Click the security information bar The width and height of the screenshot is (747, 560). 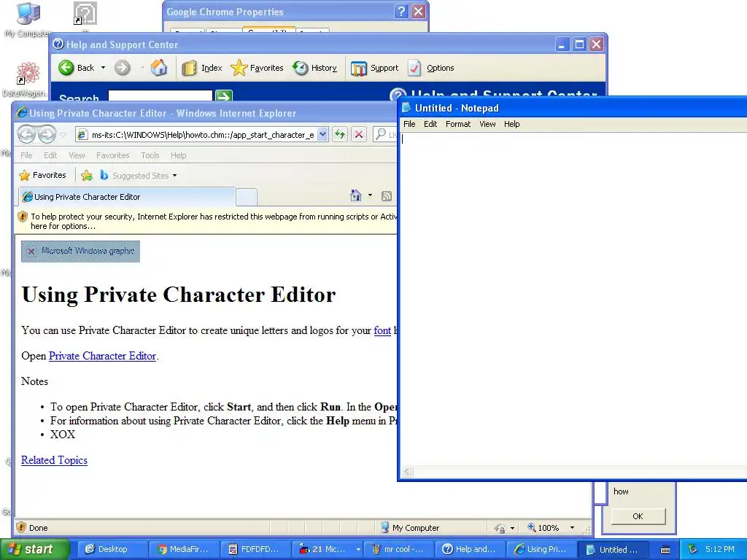click(x=206, y=222)
